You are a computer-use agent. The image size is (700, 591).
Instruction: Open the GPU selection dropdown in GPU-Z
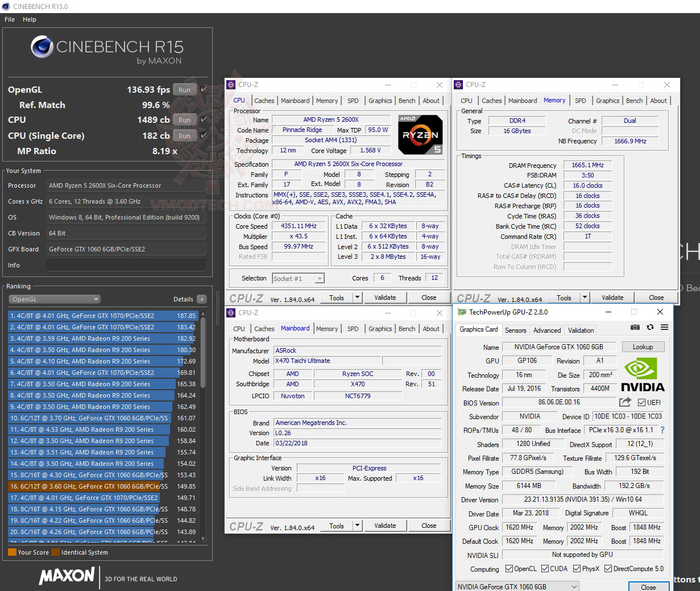[517, 586]
